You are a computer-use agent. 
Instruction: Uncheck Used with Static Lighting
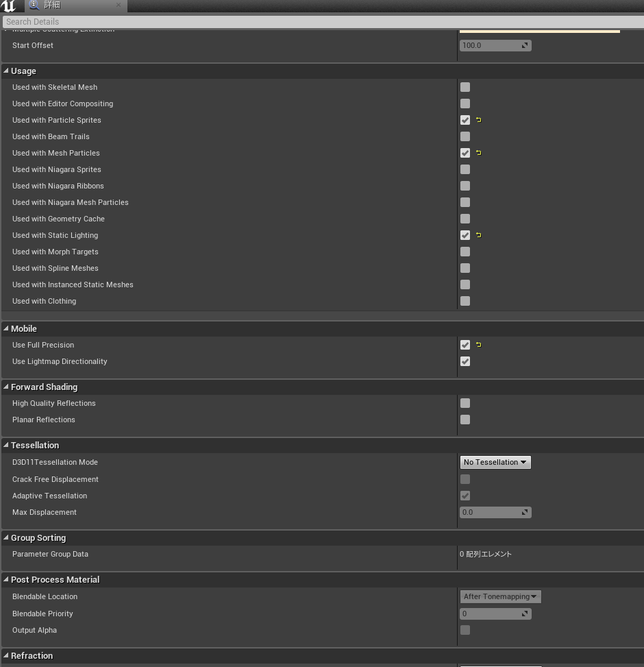pyautogui.click(x=465, y=235)
